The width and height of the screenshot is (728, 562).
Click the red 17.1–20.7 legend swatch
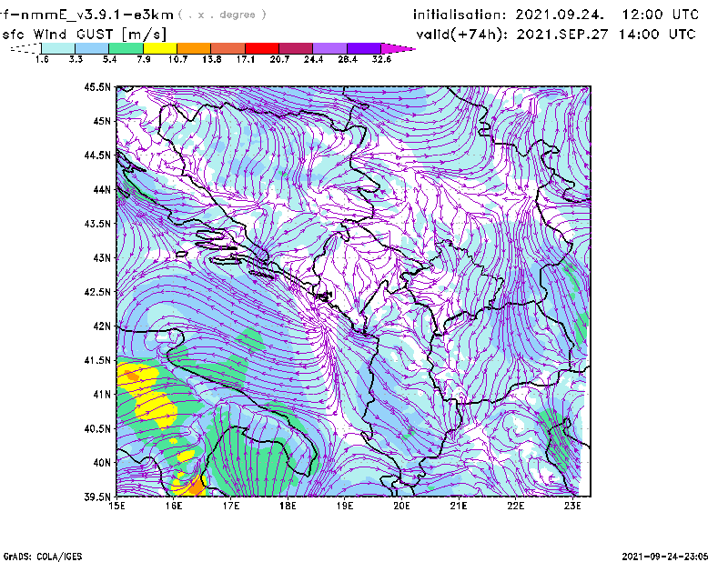[x=262, y=48]
